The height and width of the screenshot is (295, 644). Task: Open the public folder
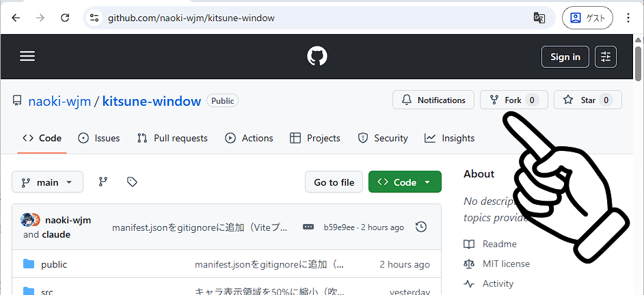coord(54,265)
